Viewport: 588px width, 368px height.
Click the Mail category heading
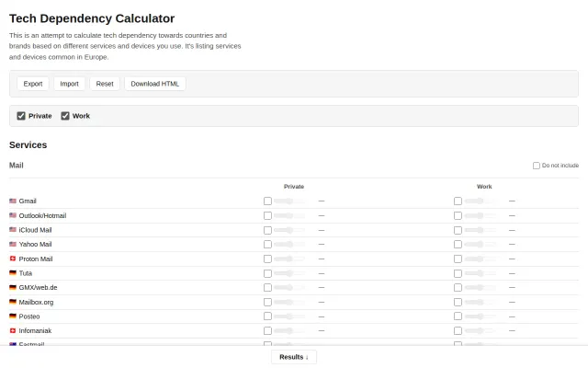(17, 166)
